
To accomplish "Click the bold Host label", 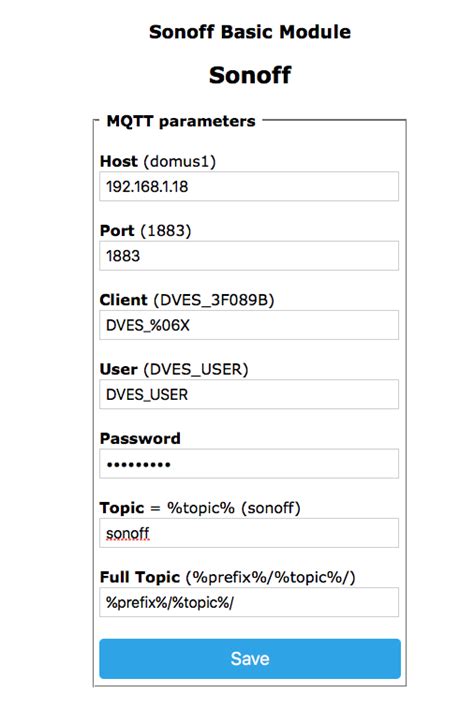I will tap(119, 161).
